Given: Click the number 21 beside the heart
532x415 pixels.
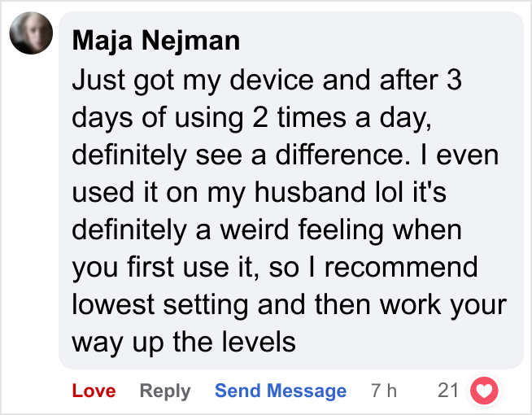Looking at the screenshot, I should click(448, 391).
